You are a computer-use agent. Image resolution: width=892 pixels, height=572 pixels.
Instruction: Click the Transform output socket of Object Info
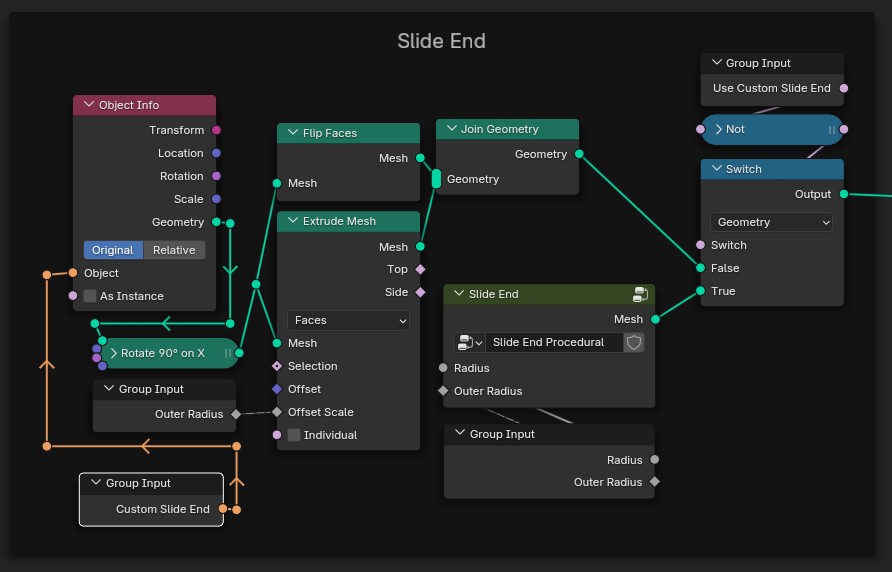pos(216,130)
